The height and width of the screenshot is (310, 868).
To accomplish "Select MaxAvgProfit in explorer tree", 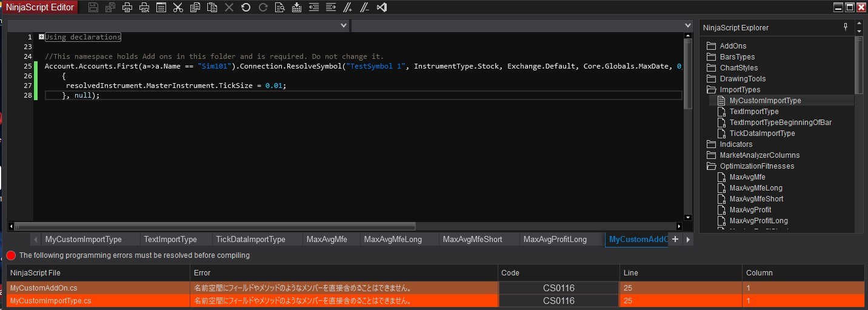I will (750, 210).
